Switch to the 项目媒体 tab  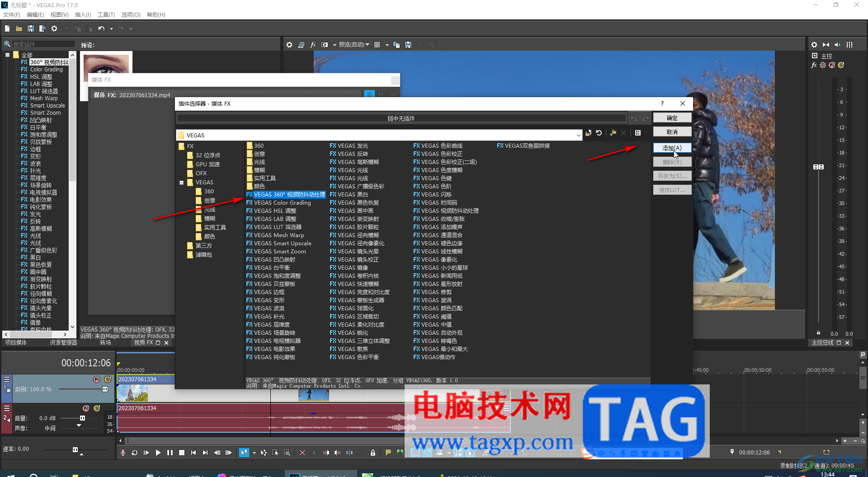[16, 343]
